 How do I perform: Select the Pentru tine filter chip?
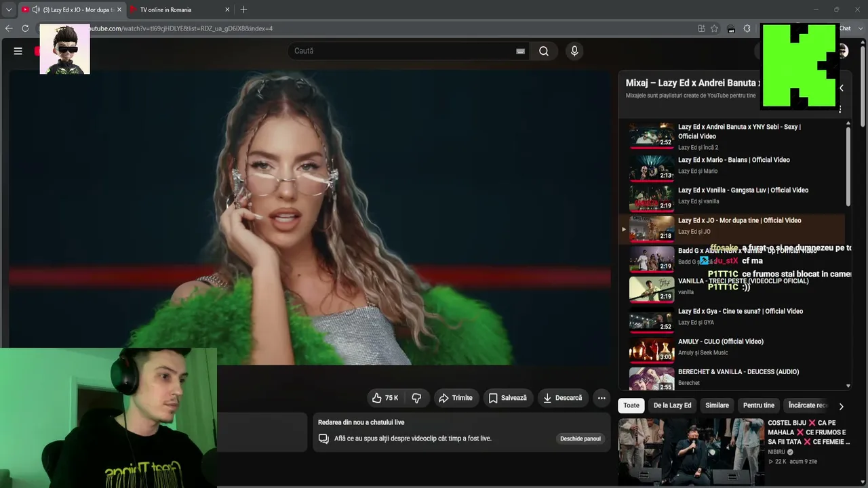[759, 405]
